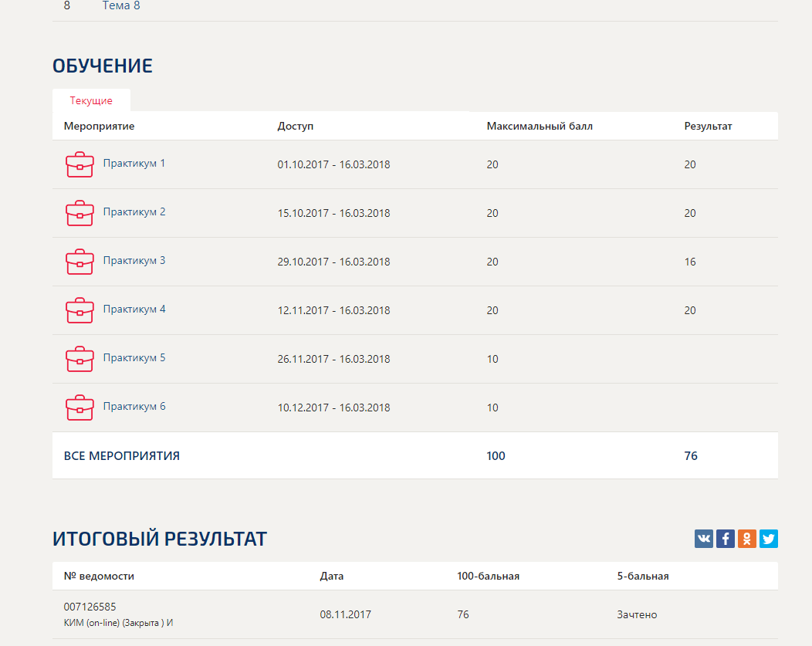Screen dimensions: 812x646
Task: Share result via Facebook icon
Action: click(726, 539)
